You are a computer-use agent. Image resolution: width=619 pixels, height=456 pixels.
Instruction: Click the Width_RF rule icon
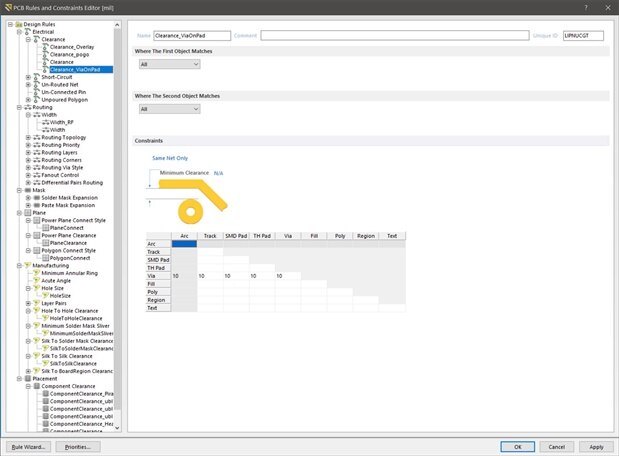[x=45, y=122]
